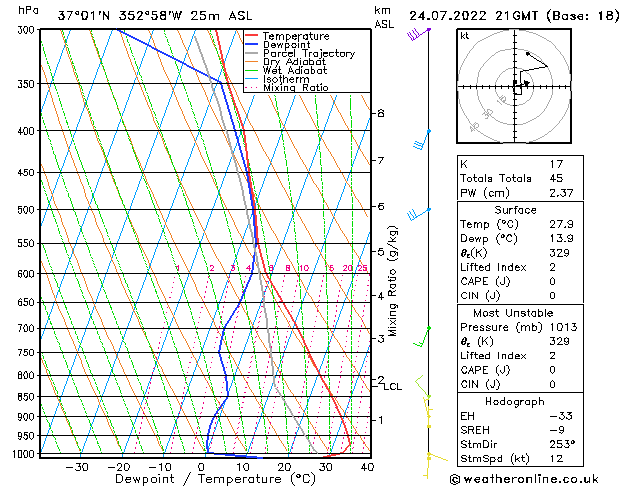Click the LCL marker label
Screen dimensions: 629x486
click(x=393, y=387)
